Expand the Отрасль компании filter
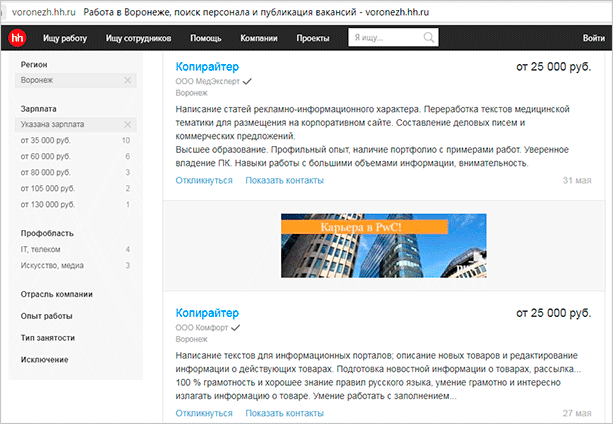The height and width of the screenshot is (424, 613). click(x=57, y=294)
